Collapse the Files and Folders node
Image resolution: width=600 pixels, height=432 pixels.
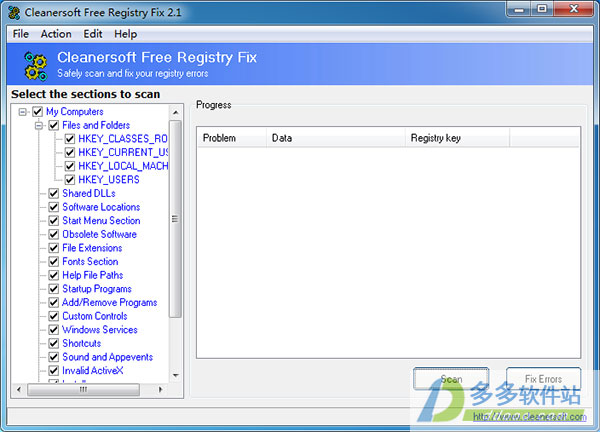click(39, 125)
